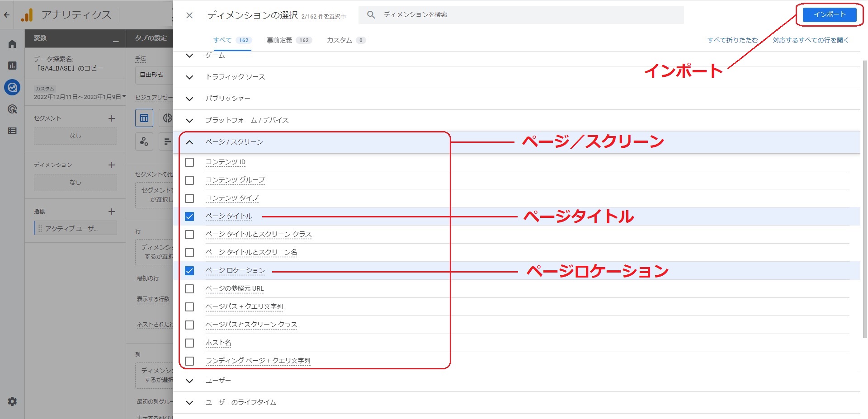The image size is (868, 419).
Task: Select the タブの設定 panel header
Action: (151, 38)
